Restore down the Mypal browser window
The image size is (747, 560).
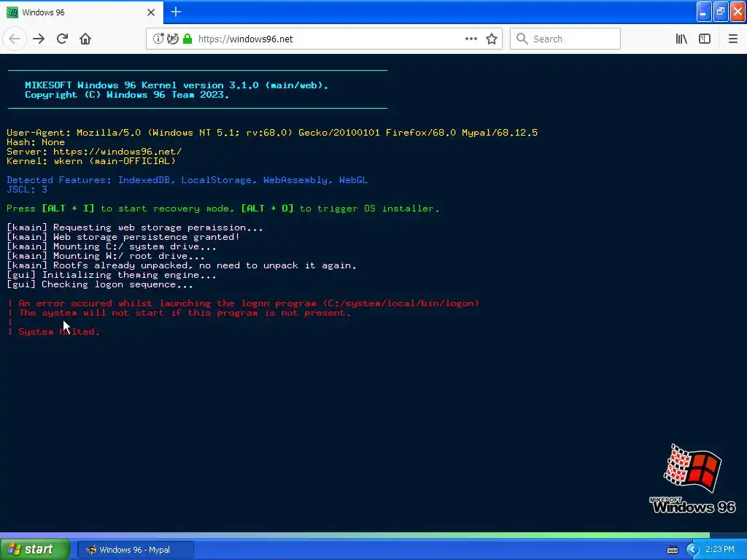(x=721, y=12)
